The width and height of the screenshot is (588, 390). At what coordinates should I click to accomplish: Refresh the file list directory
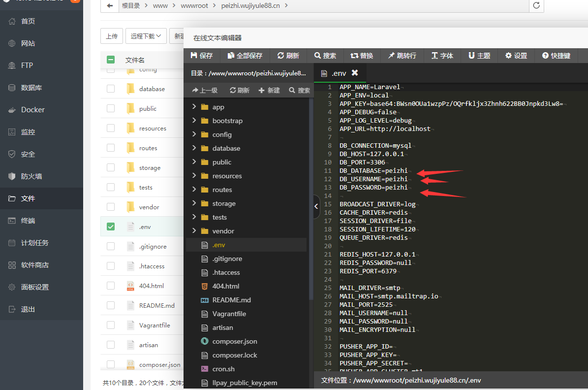pyautogui.click(x=536, y=5)
